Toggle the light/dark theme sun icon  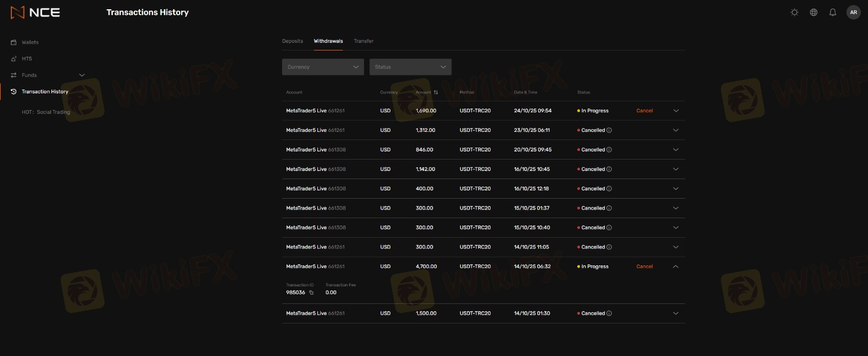[x=794, y=12]
